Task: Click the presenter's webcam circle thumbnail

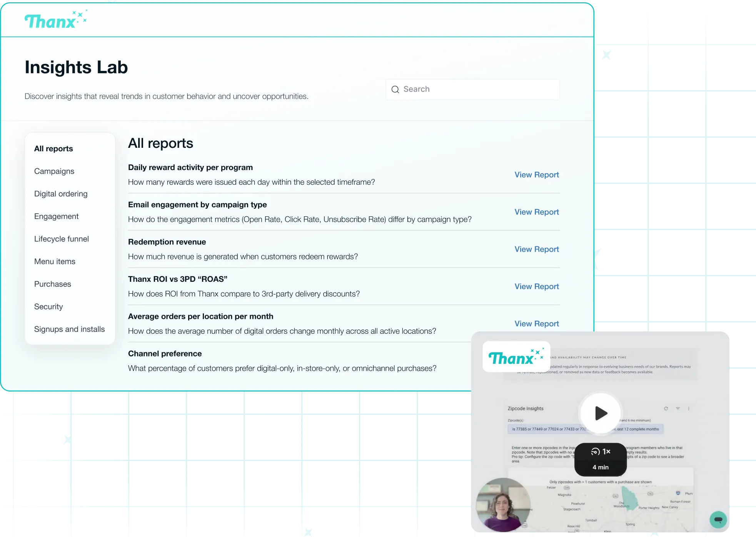Action: 503,505
